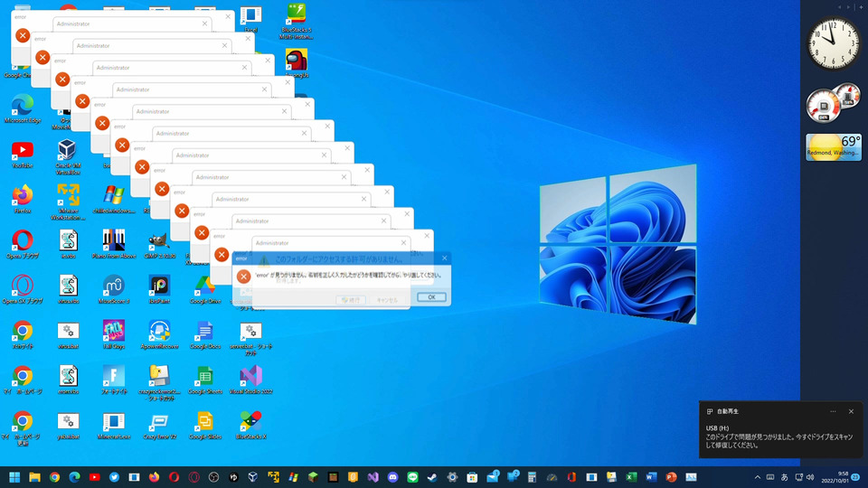The height and width of the screenshot is (488, 868).
Task: Open the Windows Start button
Action: pyautogui.click(x=15, y=477)
